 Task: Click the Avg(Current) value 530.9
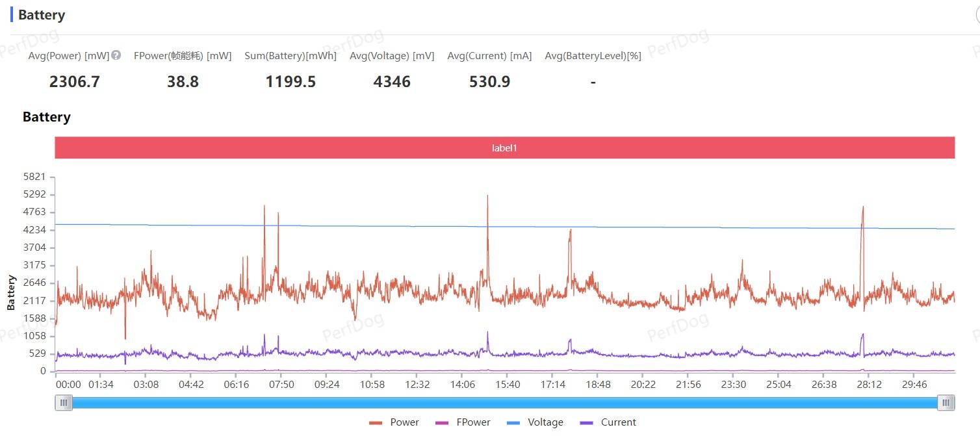pyautogui.click(x=489, y=81)
